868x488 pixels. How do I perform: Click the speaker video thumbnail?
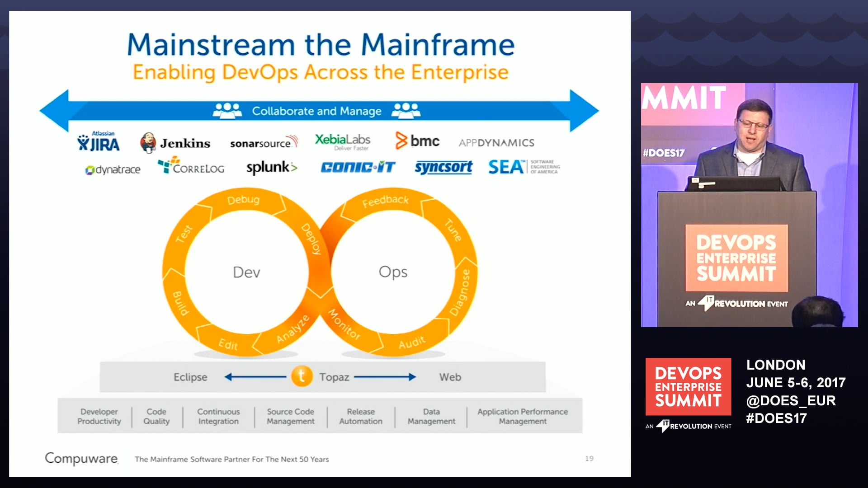(749, 205)
